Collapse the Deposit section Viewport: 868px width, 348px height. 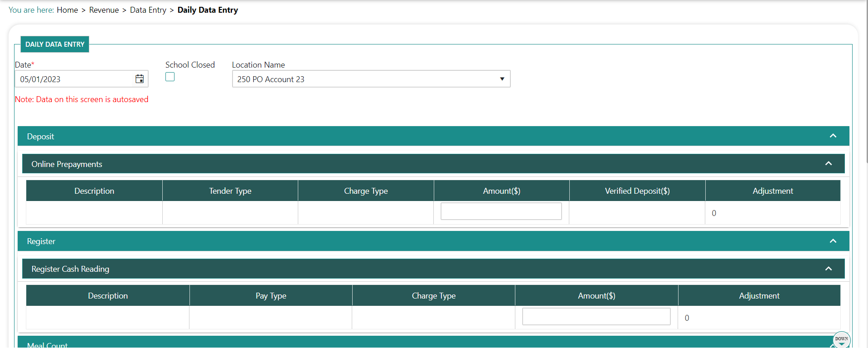(x=833, y=136)
